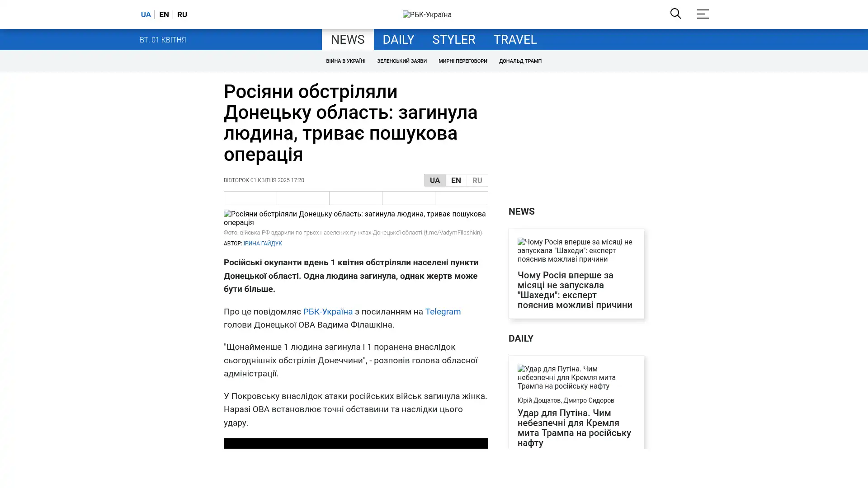The height and width of the screenshot is (488, 868).
Task: Open the hamburger menu icon
Action: 703,14
